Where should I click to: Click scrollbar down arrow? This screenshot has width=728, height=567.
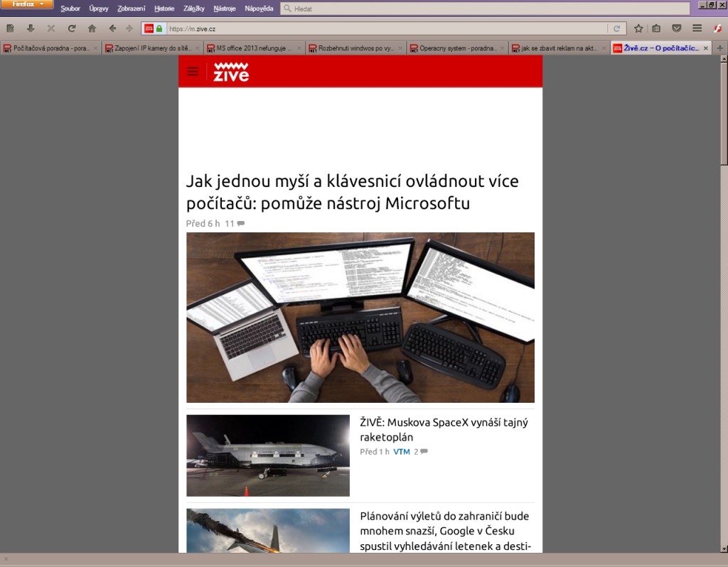click(x=724, y=549)
